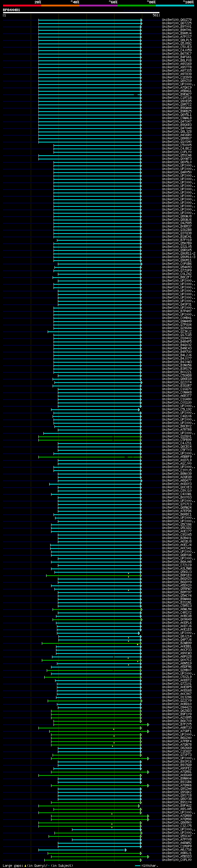This screenshot has height=868, width=197.
Task: Select the UniRef100_A7PYV8 label
Action: click(x=177, y=839)
